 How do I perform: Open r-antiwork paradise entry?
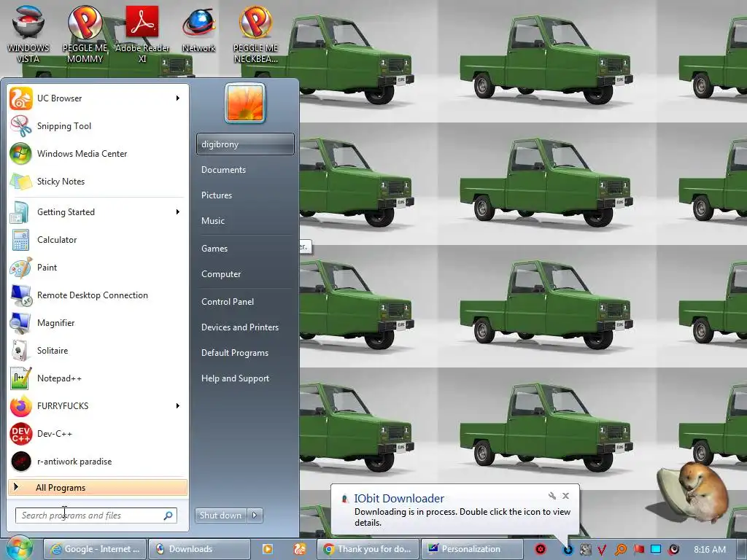coord(98,461)
